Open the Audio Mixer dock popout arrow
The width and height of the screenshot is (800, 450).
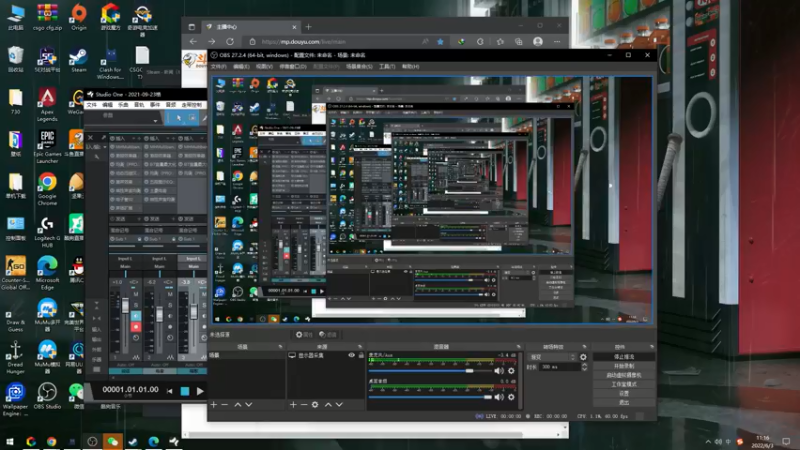coord(519,346)
